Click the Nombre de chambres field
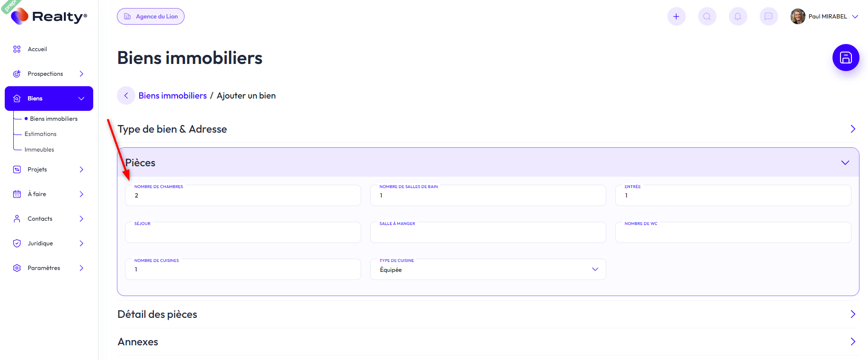 242,196
